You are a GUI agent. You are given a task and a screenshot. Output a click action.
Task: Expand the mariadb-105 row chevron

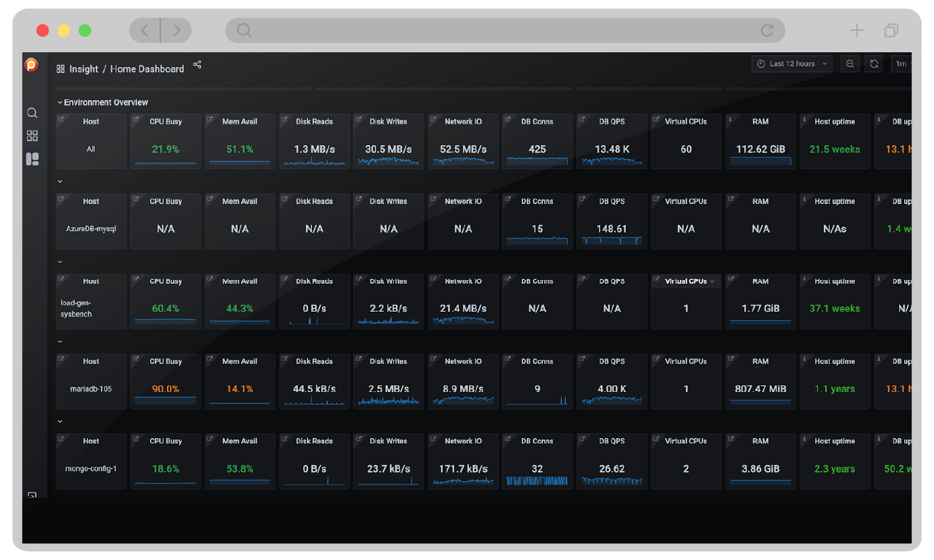(60, 341)
